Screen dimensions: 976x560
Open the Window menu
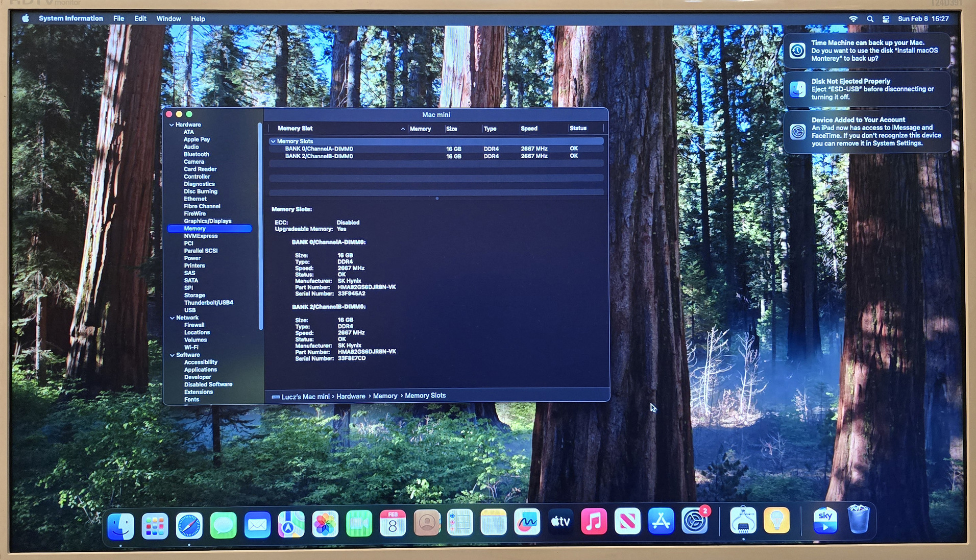[168, 19]
